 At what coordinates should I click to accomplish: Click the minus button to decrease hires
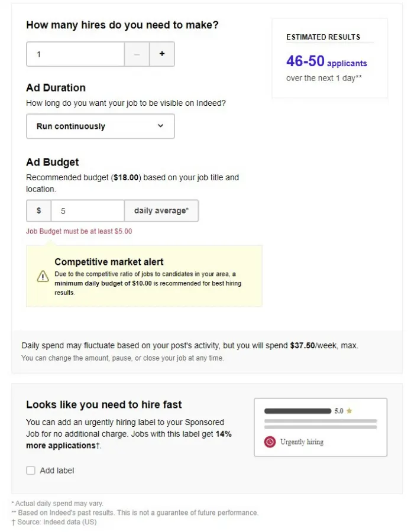pyautogui.click(x=137, y=54)
